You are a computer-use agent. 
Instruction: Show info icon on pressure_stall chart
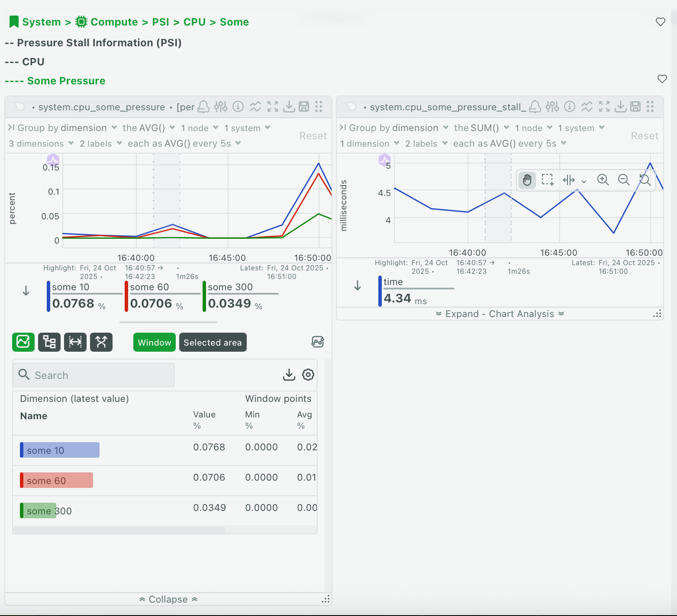point(570,106)
